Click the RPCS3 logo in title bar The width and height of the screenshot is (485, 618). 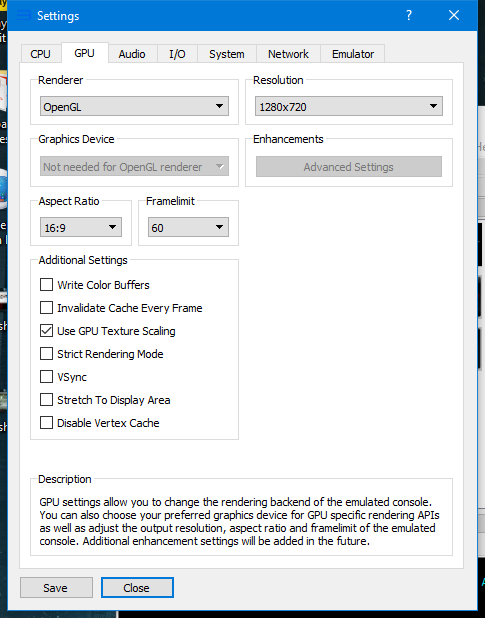click(23, 15)
